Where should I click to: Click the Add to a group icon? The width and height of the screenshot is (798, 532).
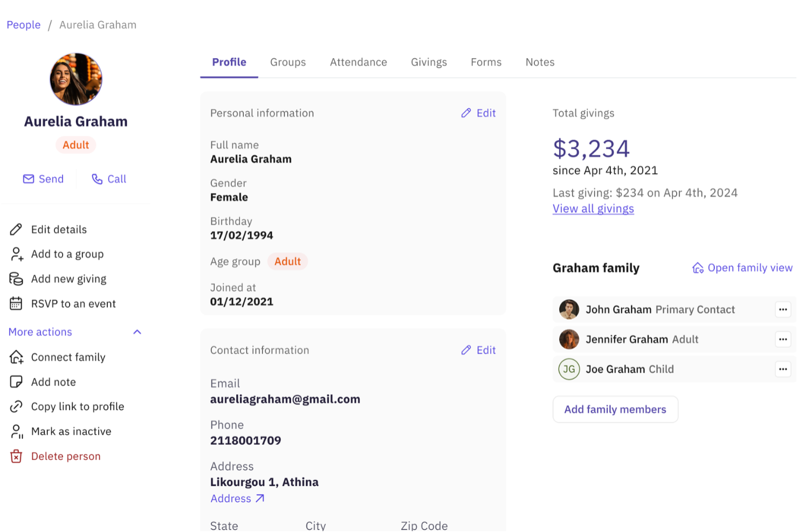(x=17, y=254)
